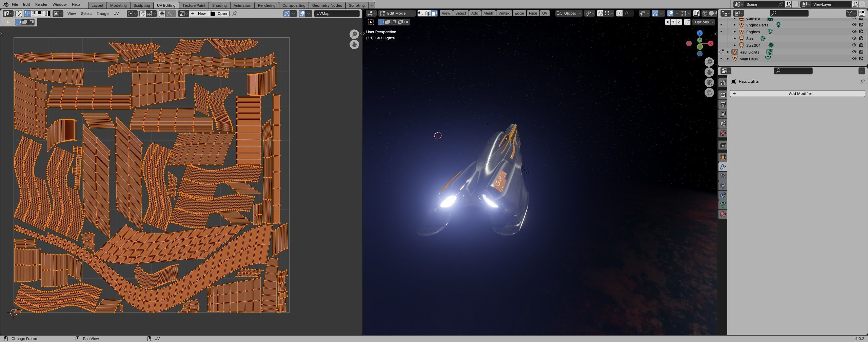
Task: Open Outliner filter dropdown
Action: [x=851, y=13]
